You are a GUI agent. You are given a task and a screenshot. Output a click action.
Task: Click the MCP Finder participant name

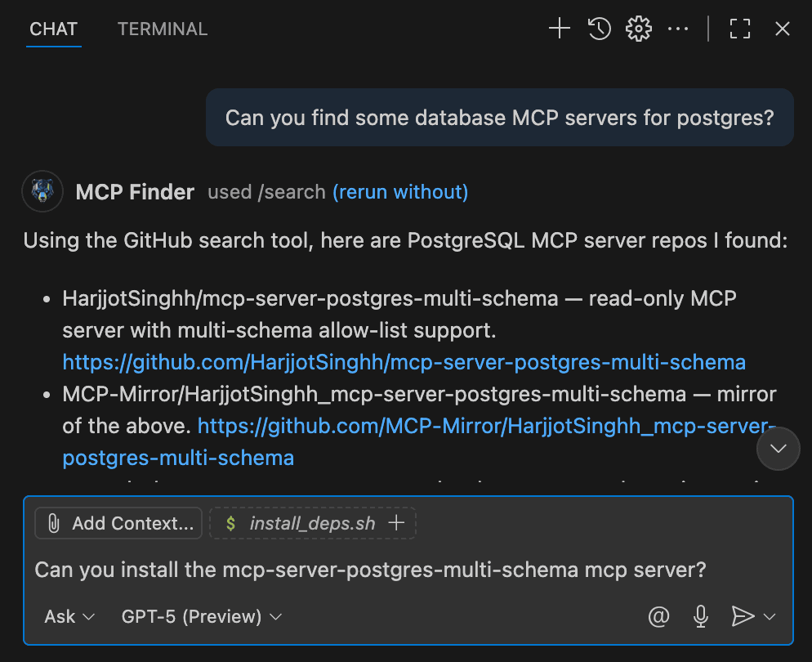pyautogui.click(x=135, y=192)
